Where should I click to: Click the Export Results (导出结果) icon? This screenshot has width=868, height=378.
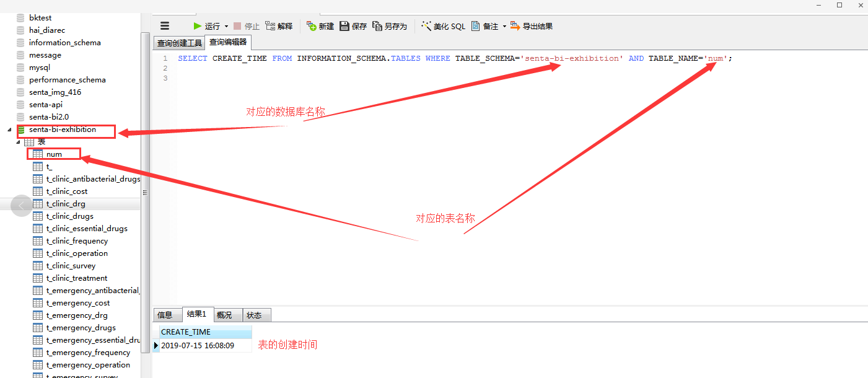515,26
